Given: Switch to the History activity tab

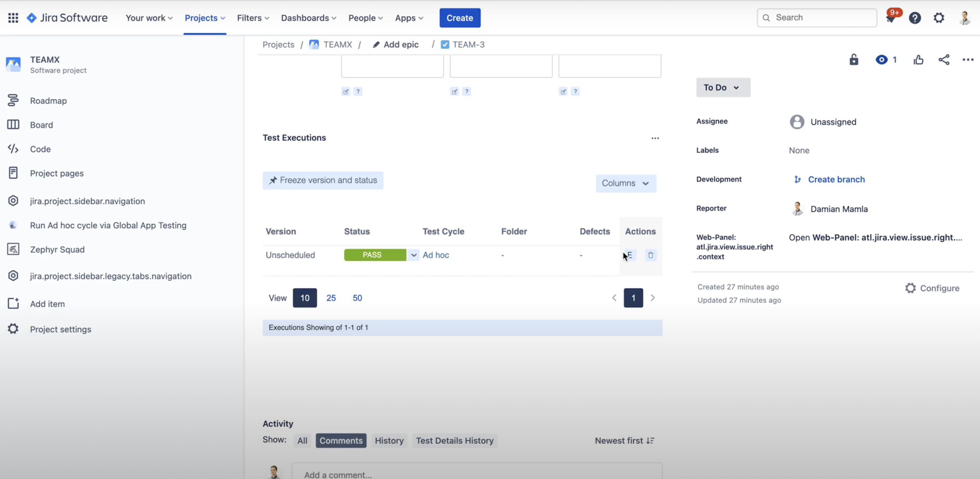Looking at the screenshot, I should click(x=389, y=441).
